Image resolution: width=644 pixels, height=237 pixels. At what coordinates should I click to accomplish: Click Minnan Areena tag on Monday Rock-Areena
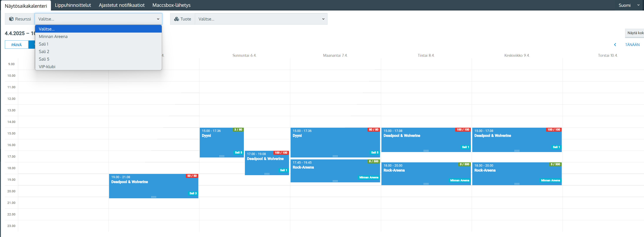(x=368, y=177)
